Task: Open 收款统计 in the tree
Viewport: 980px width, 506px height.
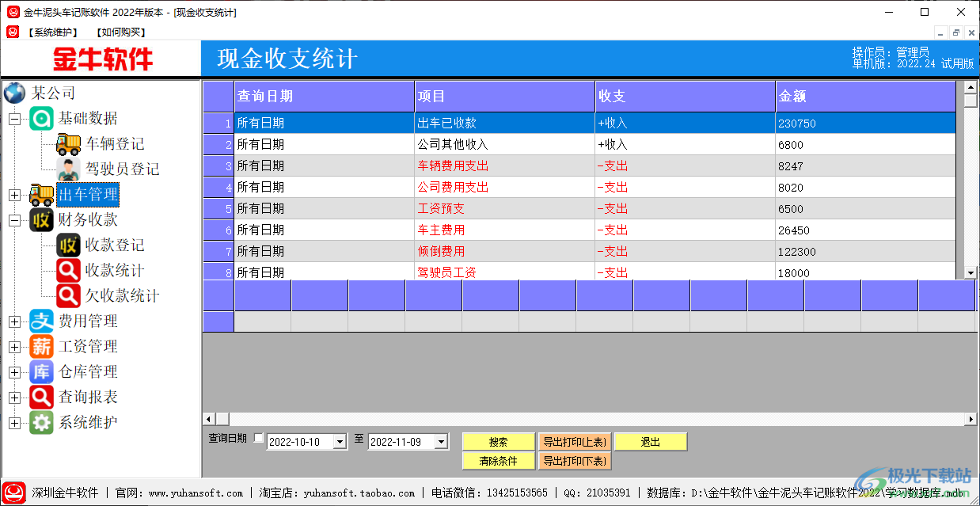Action: [115, 271]
